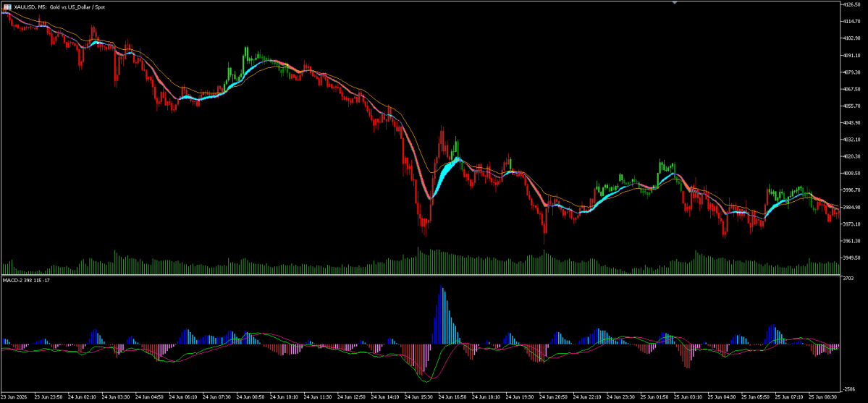Click the MACD-2 398 115 -17 indicator label
This screenshot has width=868, height=403.
[x=26, y=281]
